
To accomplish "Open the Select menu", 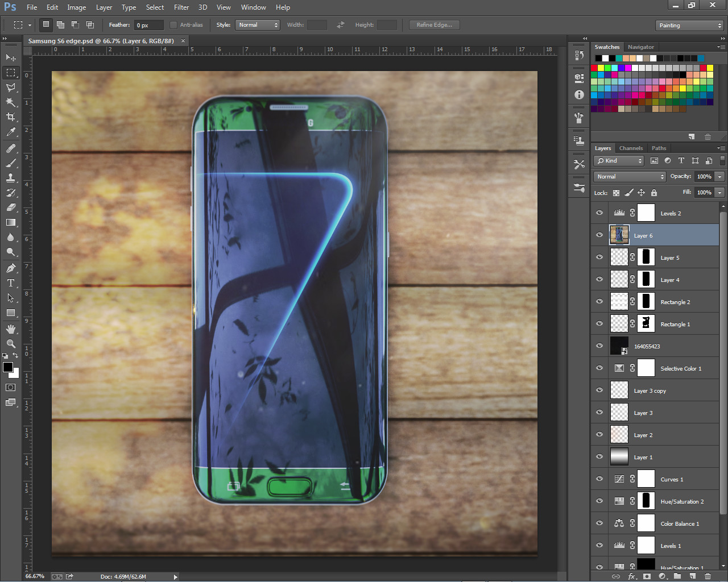I will pos(155,7).
